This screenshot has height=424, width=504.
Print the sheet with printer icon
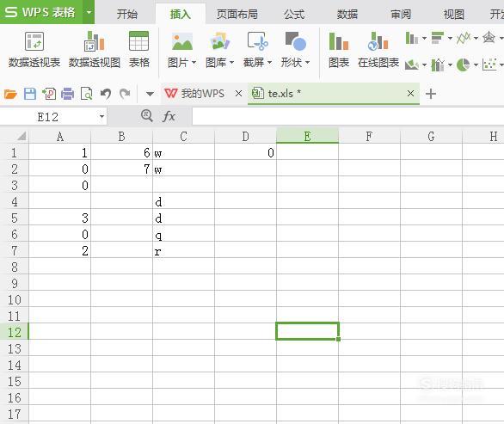[x=67, y=94]
